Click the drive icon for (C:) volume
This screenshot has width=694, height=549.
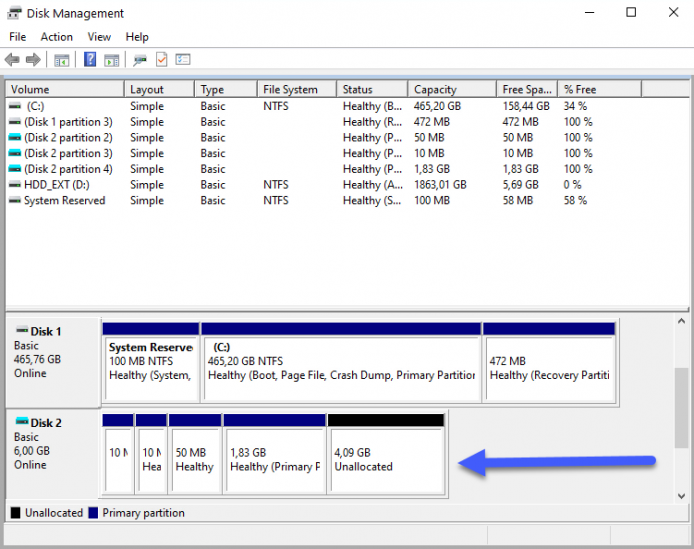[15, 106]
